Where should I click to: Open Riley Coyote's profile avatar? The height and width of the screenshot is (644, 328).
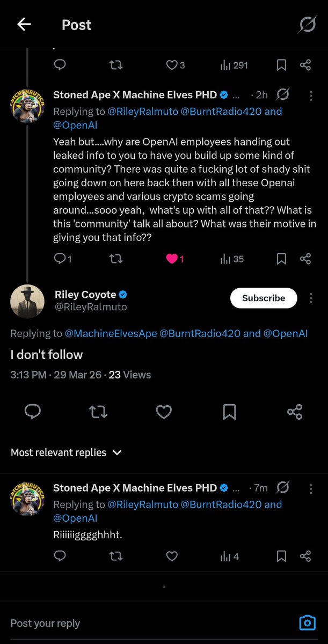point(27,301)
